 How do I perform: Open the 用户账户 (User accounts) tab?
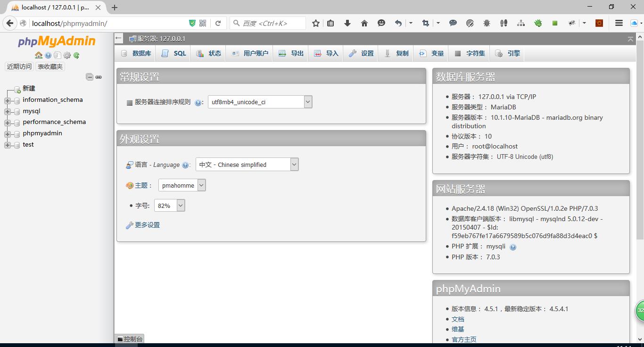click(249, 53)
